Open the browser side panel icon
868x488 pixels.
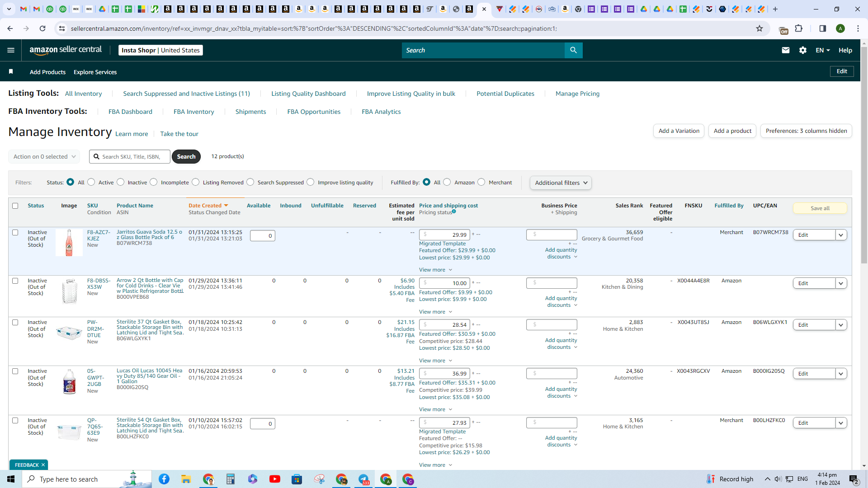pyautogui.click(x=822, y=28)
